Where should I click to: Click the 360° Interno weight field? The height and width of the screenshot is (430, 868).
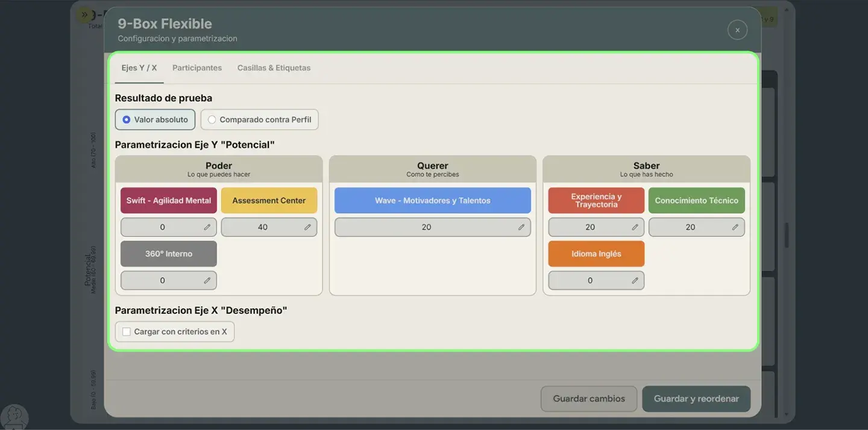click(169, 280)
